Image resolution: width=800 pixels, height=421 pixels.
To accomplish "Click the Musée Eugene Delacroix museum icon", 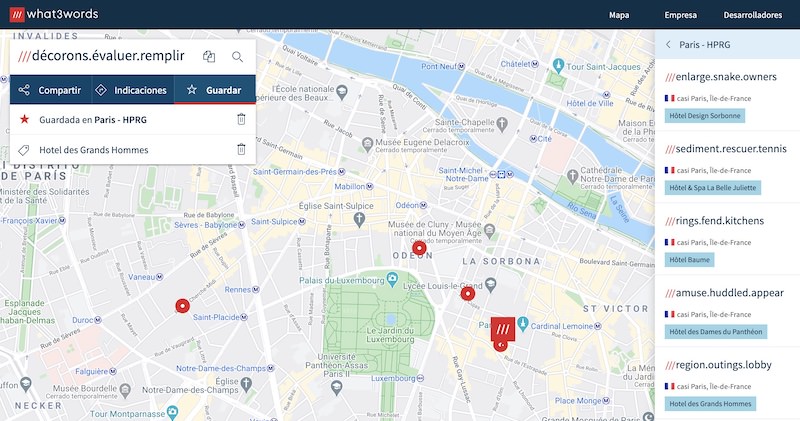I will 367,143.
